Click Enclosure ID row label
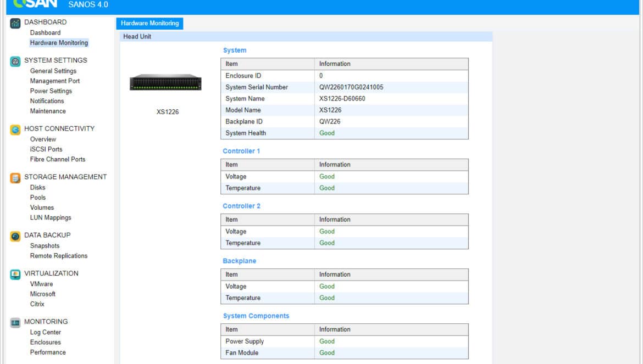 tap(243, 76)
